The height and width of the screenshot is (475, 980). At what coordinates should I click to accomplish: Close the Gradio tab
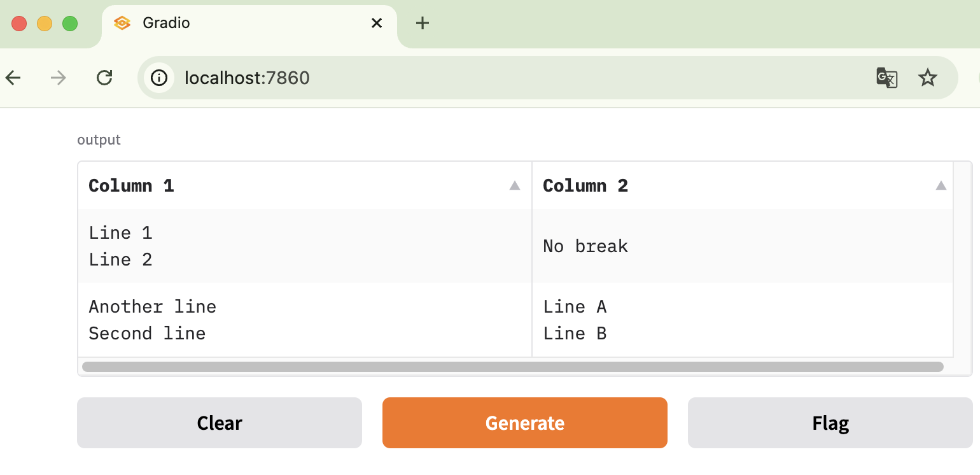click(x=377, y=24)
